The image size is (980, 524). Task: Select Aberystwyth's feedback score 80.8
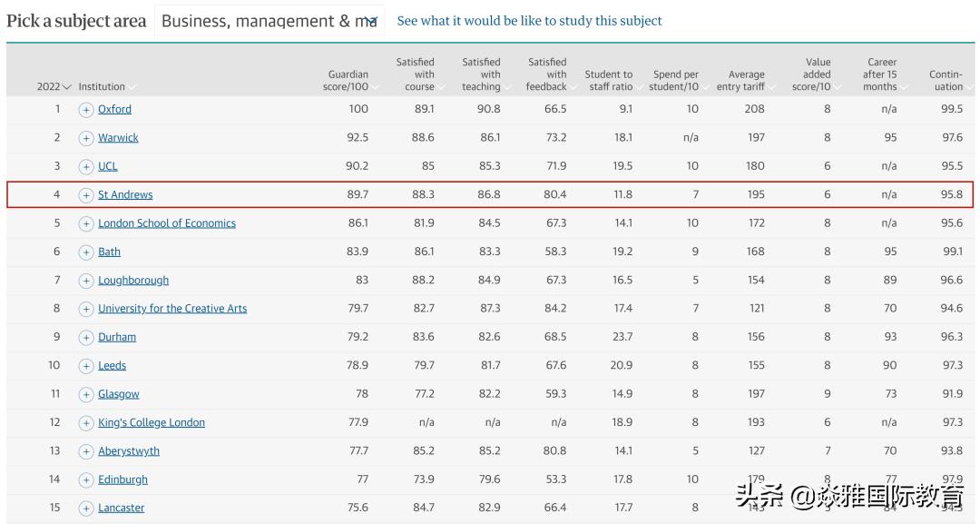[x=555, y=450]
